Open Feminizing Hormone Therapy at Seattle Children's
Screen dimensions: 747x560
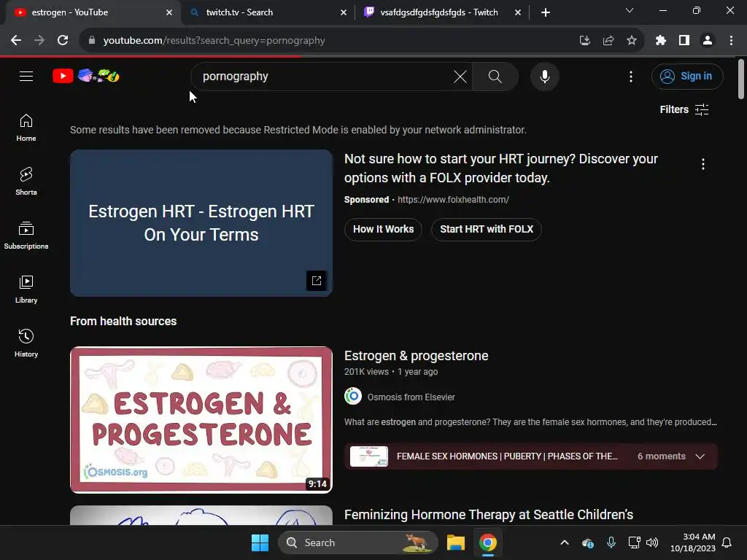[488, 515]
